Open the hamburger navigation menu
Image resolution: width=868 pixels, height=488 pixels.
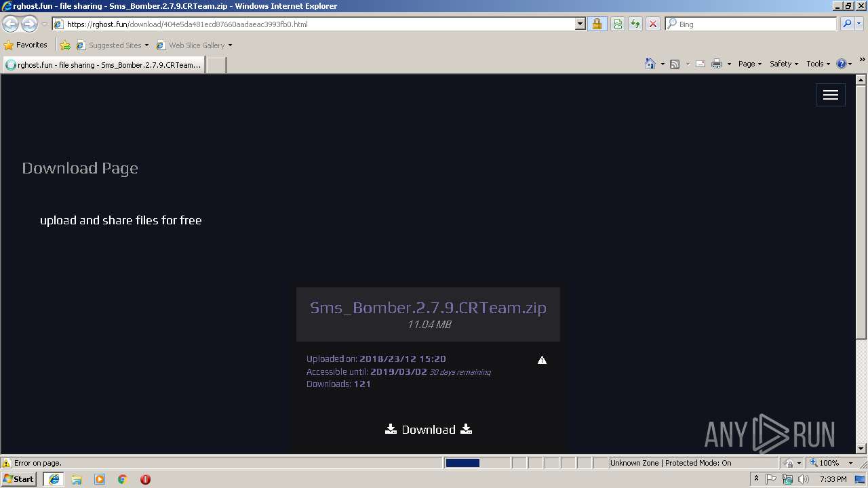(831, 96)
